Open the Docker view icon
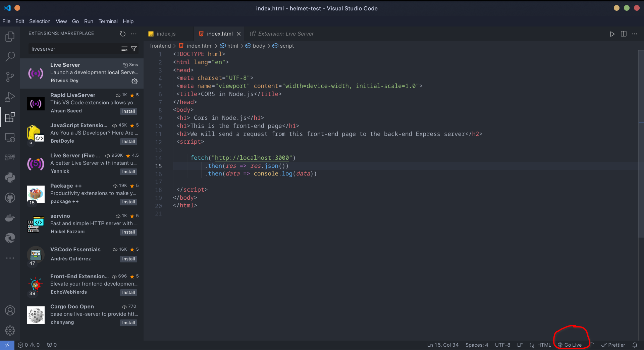644x350 pixels. [x=10, y=218]
